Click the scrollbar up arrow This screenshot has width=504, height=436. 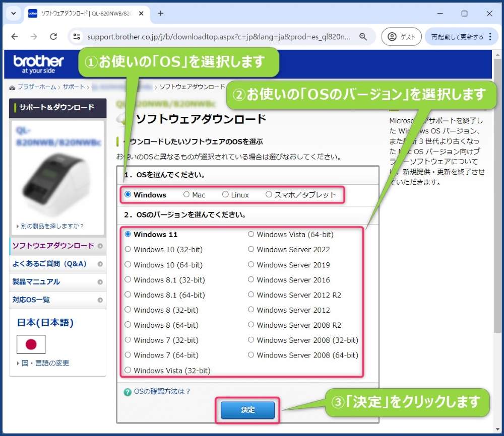[x=497, y=55]
